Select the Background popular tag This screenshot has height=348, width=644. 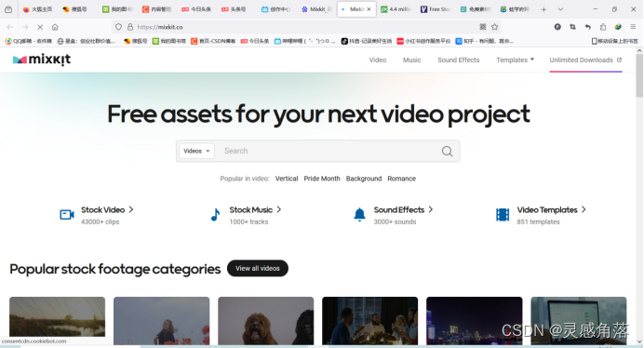(364, 179)
